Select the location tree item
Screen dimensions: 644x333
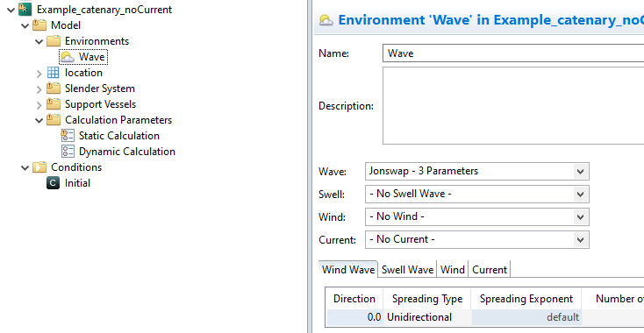coord(83,73)
